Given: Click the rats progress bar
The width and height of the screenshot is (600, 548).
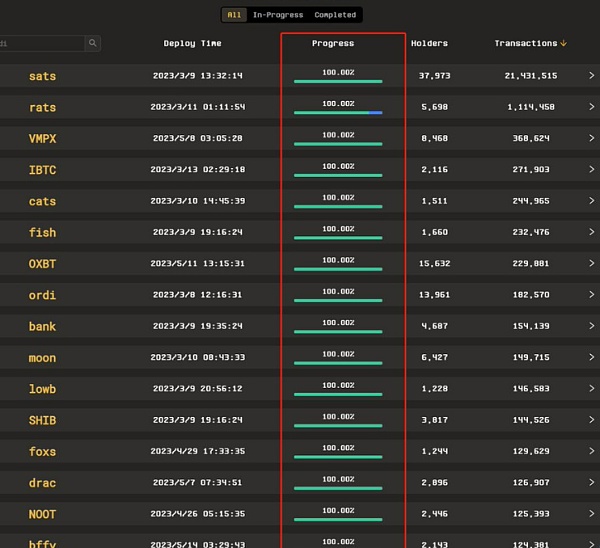Looking at the screenshot, I should coord(338,113).
